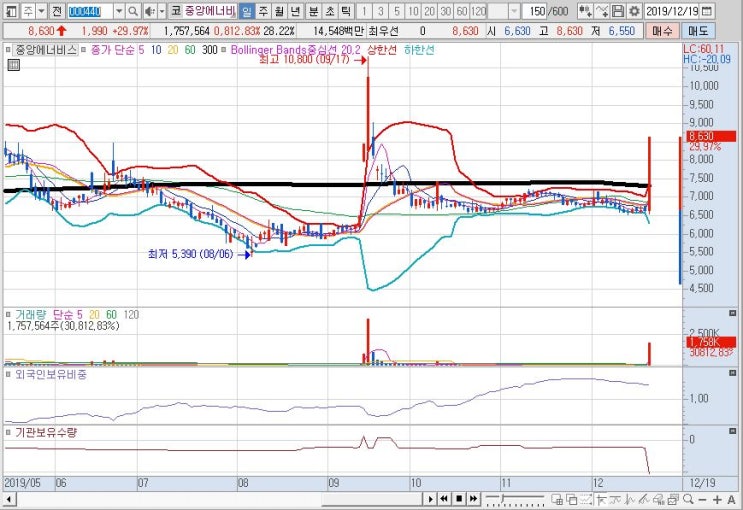Click the left scroll arrow at bottom

click(x=9, y=499)
